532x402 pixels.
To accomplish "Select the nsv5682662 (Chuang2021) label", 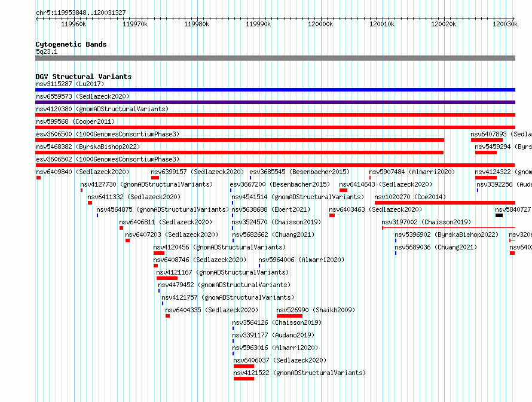I will point(273,234).
